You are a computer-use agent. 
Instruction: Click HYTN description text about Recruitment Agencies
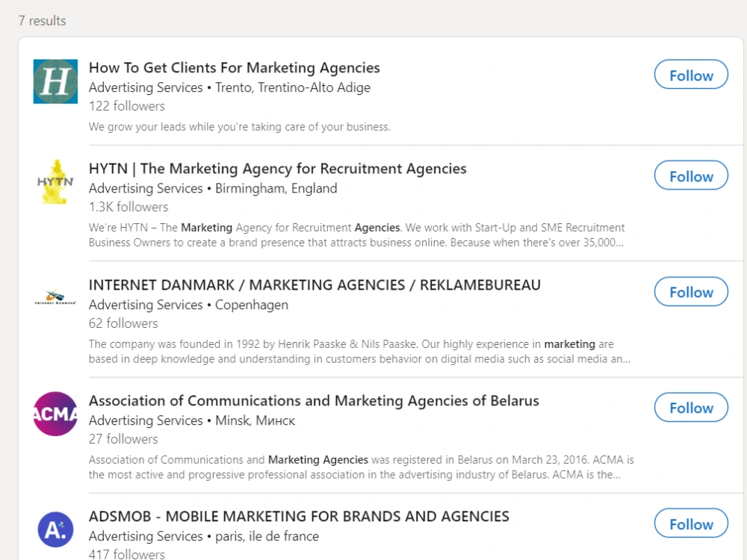356,235
